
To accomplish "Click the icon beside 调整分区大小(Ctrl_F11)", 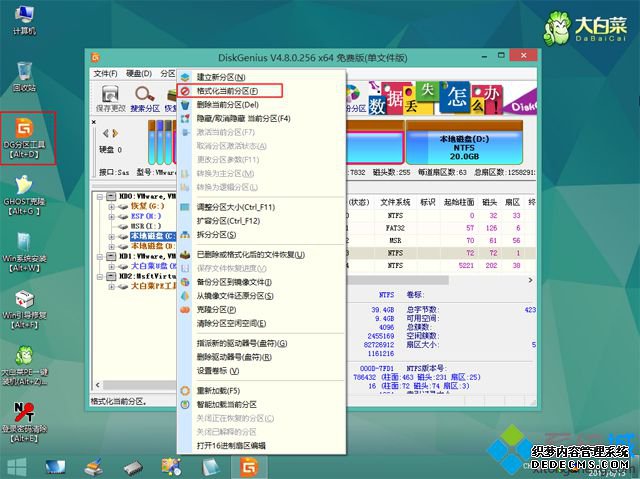I will [x=185, y=207].
